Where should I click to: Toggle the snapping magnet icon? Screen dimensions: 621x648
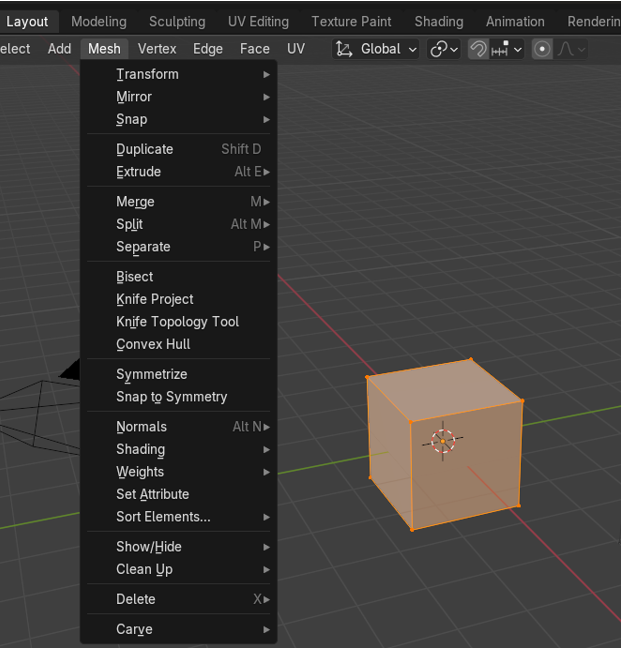tap(479, 49)
